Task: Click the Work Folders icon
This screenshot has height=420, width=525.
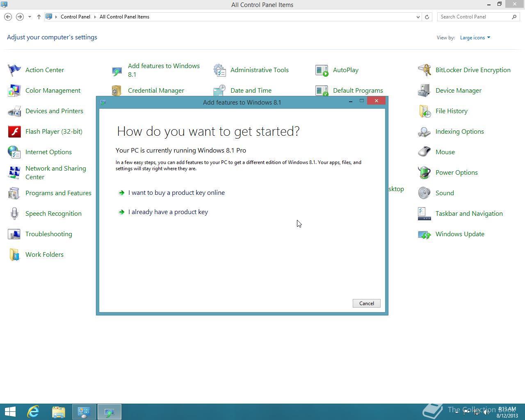Action: 14,255
